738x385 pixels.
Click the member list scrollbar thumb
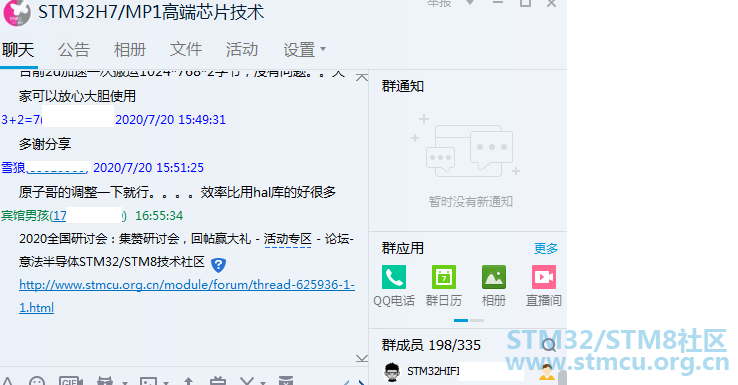pos(562,377)
